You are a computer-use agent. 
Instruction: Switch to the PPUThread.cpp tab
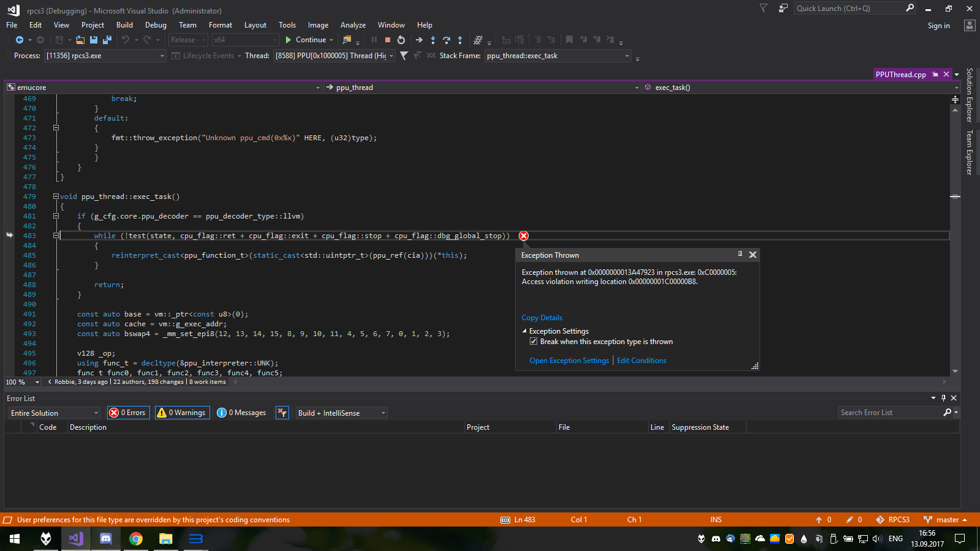[x=900, y=74]
